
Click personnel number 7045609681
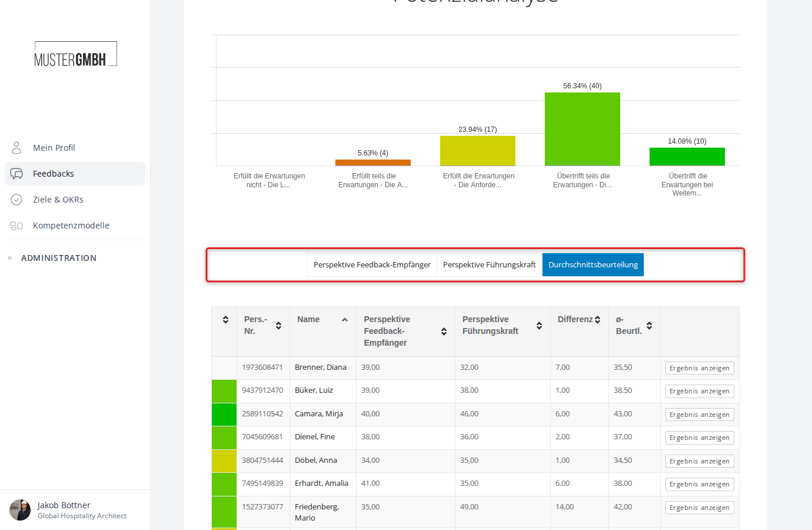click(262, 437)
